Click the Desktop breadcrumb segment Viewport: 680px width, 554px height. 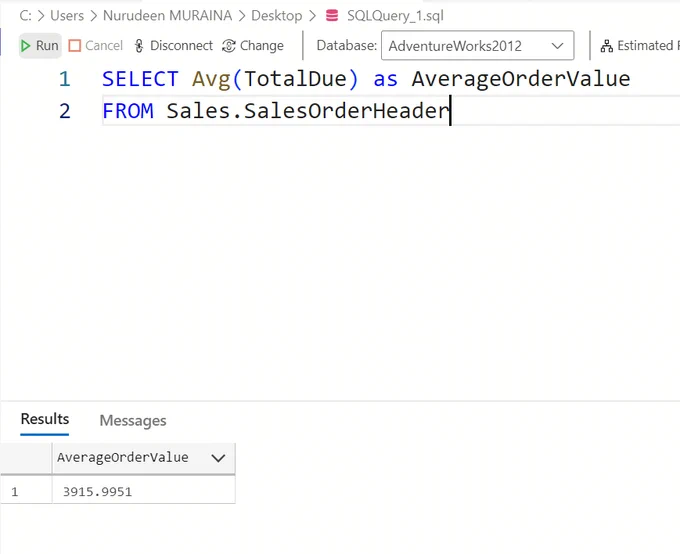277,16
